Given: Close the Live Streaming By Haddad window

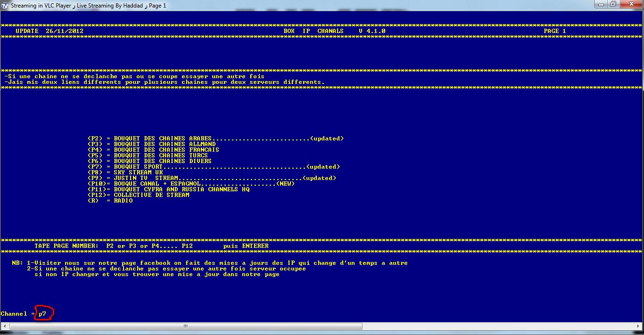Looking at the screenshot, I should tap(630, 4).
